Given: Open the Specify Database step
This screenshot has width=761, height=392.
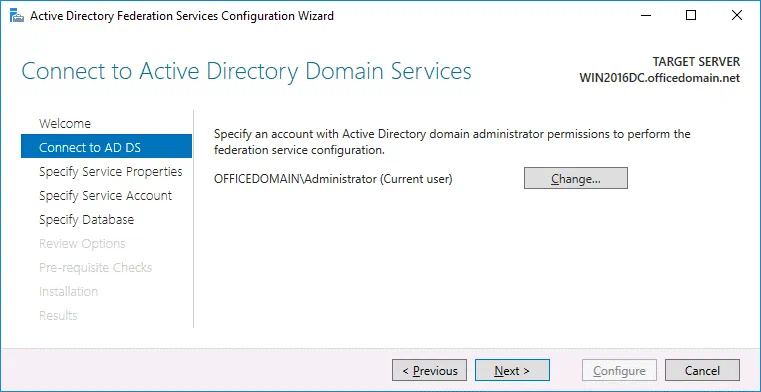Looking at the screenshot, I should point(86,219).
